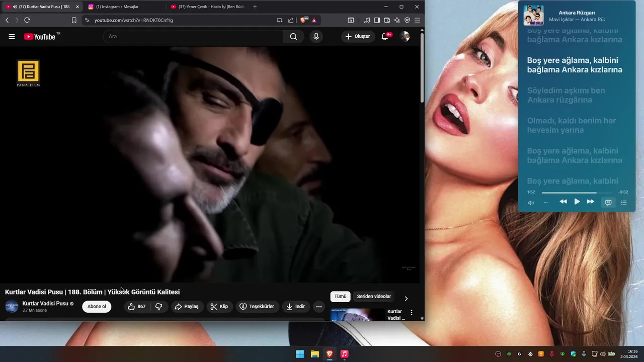Viewport: 644px width, 362px height.
Task: Skip to next track in mini player
Action: (591, 202)
